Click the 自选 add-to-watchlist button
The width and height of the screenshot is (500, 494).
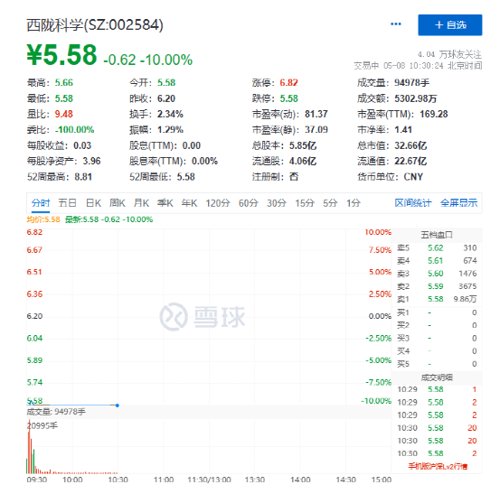450,25
